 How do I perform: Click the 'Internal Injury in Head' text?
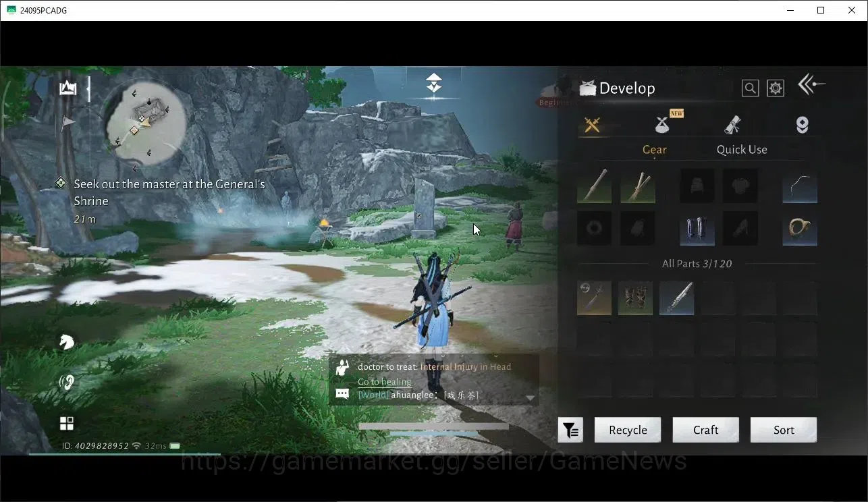[x=466, y=366]
